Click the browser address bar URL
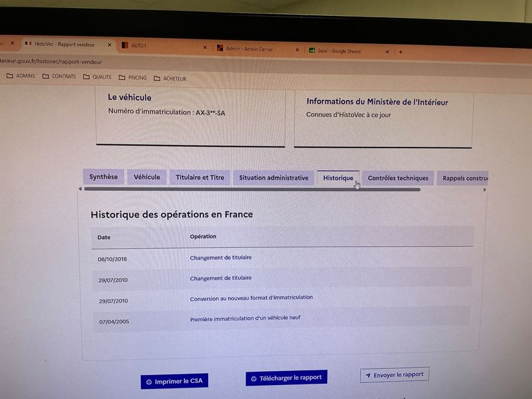 coord(51,61)
